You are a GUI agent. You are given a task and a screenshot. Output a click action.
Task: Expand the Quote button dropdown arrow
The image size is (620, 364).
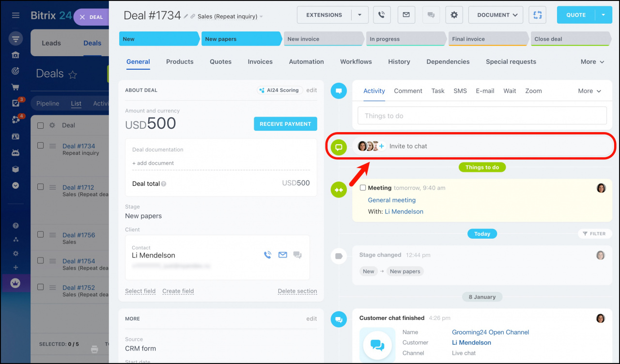604,15
